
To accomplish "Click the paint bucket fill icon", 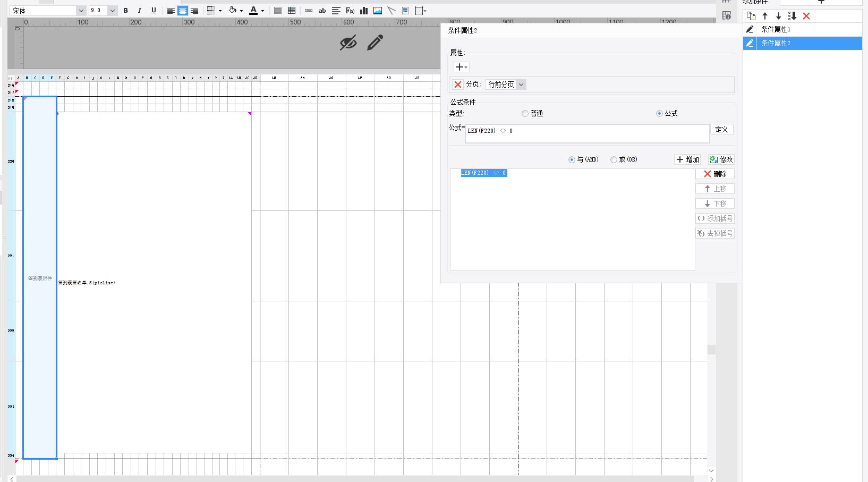I will click(x=233, y=10).
